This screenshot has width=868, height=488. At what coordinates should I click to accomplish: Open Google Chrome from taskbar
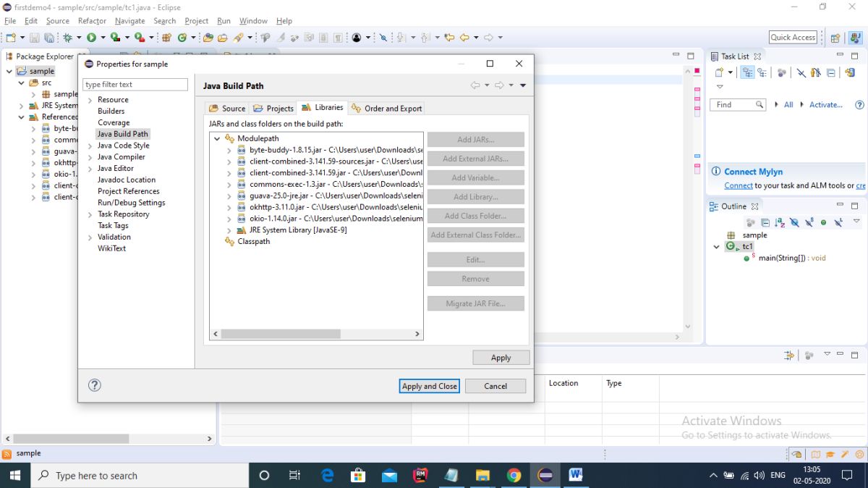point(514,476)
